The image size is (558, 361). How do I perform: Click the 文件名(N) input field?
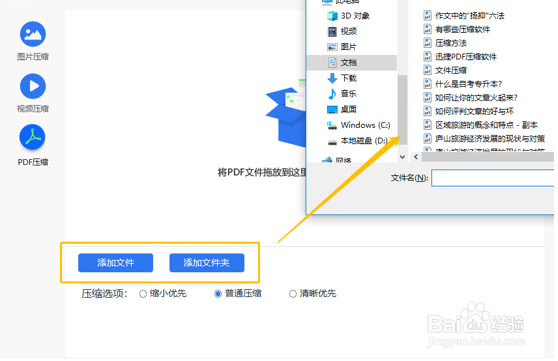click(x=493, y=178)
